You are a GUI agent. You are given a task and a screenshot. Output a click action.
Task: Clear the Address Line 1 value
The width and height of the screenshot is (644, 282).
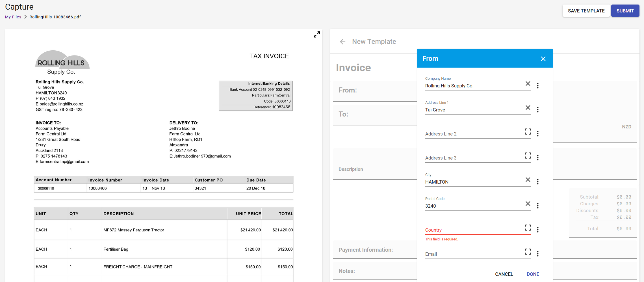(x=528, y=108)
